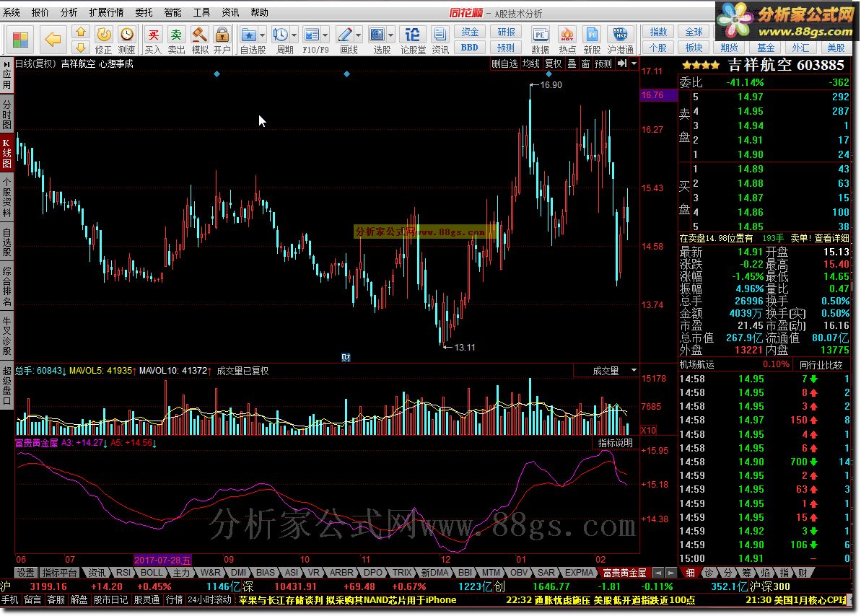Open the 工具 menu
The image size is (861, 616).
(201, 12)
